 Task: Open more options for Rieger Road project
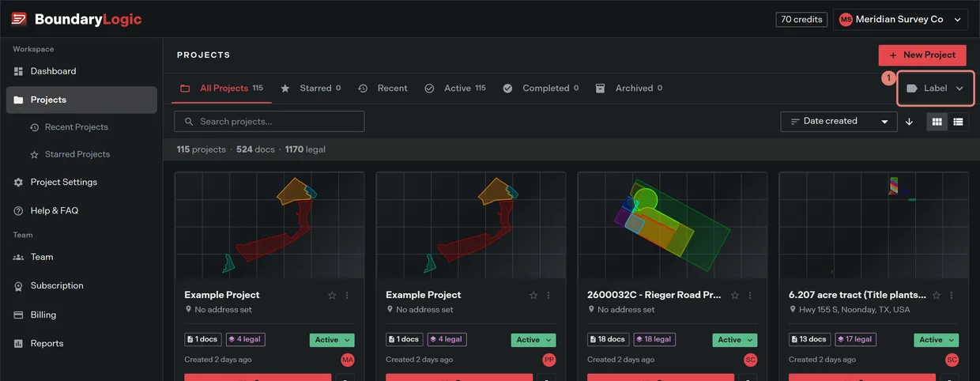point(750,296)
